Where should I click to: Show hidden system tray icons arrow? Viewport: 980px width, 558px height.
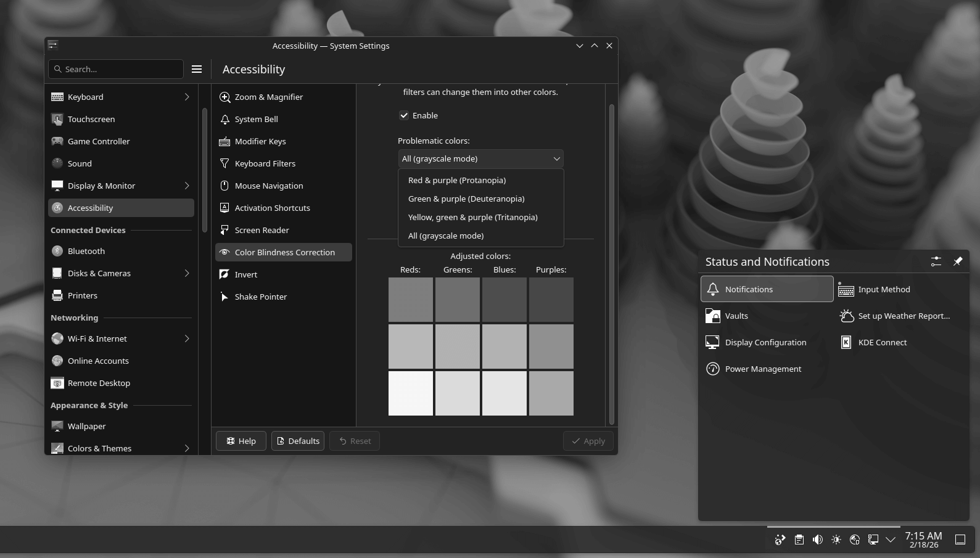pos(891,540)
